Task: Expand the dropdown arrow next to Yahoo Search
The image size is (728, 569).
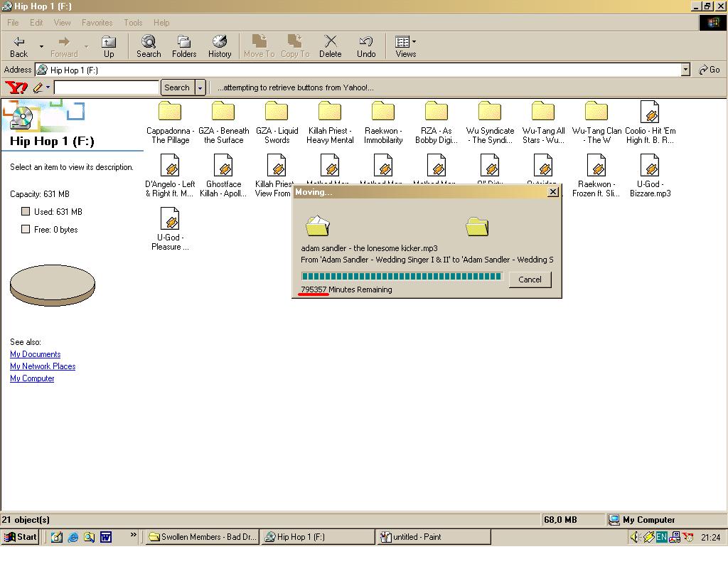Action: point(200,87)
